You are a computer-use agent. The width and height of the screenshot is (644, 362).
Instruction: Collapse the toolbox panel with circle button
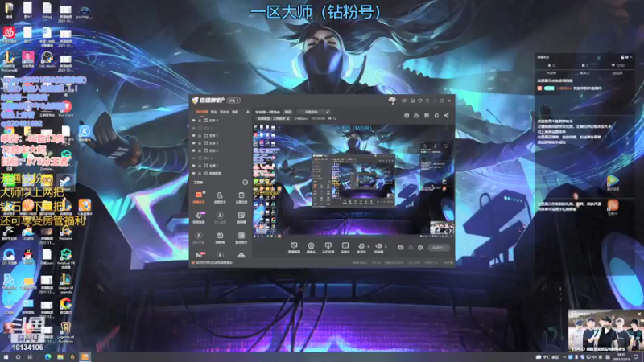246,183
